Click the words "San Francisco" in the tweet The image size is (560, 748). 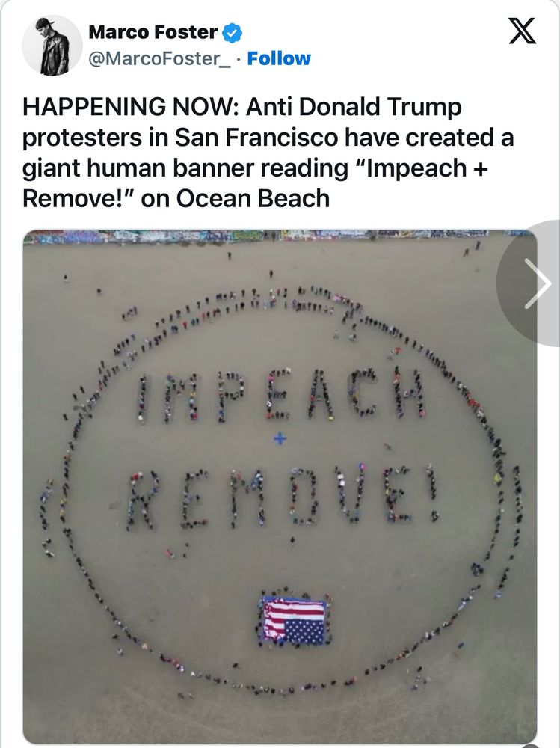[x=256, y=138]
